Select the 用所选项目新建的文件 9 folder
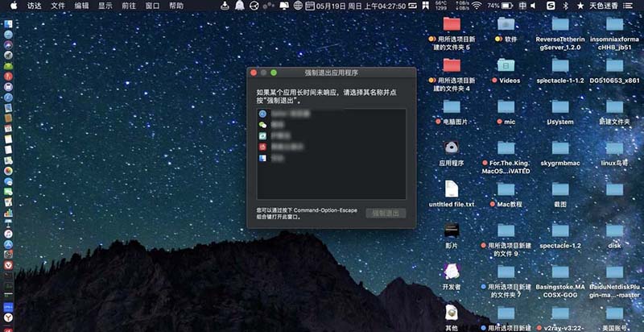644x332 pixels. tap(506, 230)
